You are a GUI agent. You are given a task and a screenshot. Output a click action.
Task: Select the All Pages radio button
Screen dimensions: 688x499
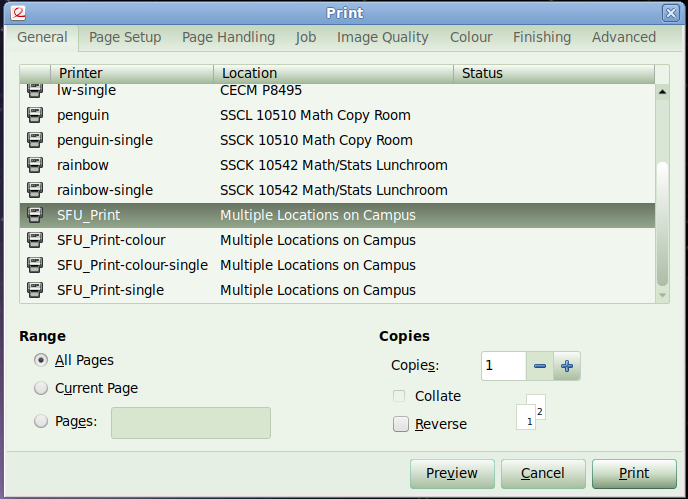coord(41,360)
